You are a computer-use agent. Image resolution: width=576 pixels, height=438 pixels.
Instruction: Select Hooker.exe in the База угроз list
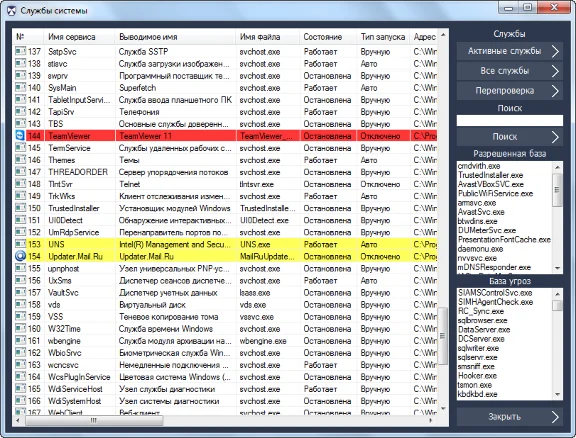[x=477, y=376]
